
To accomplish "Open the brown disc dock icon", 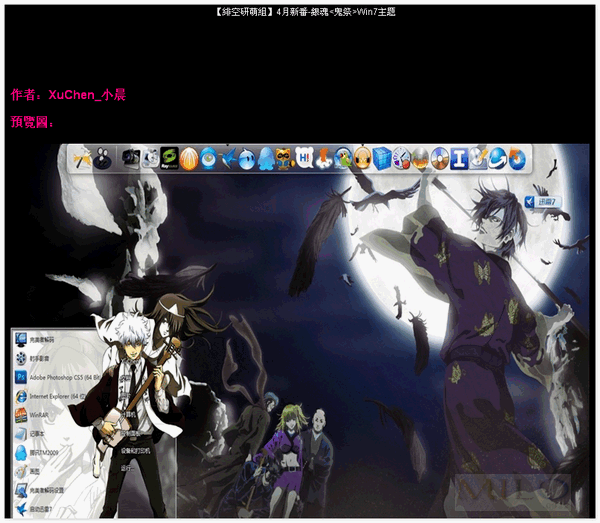I will tap(440, 158).
